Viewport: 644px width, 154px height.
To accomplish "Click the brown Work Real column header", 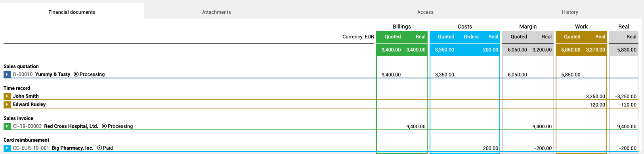I will click(x=600, y=37).
